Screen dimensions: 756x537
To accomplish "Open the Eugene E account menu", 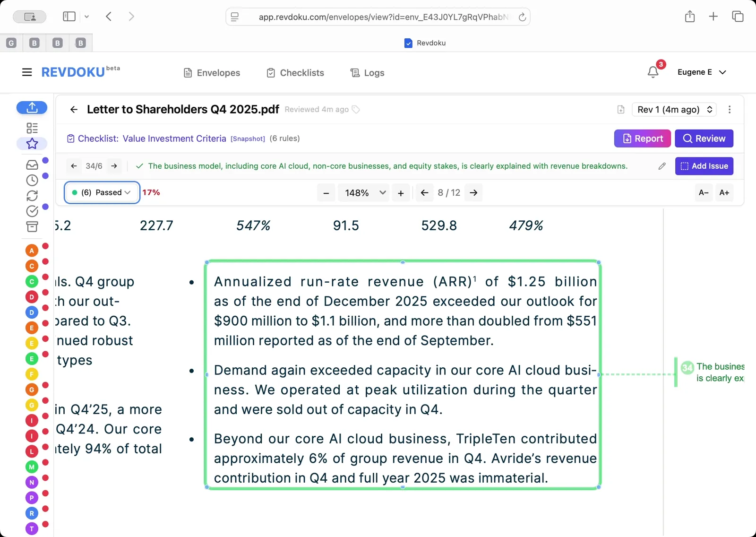I will 702,72.
